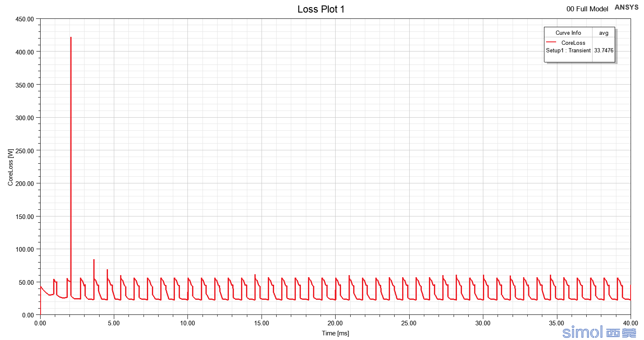Click the 15.00 X-axis tick label
The image size is (644, 340).
click(262, 323)
